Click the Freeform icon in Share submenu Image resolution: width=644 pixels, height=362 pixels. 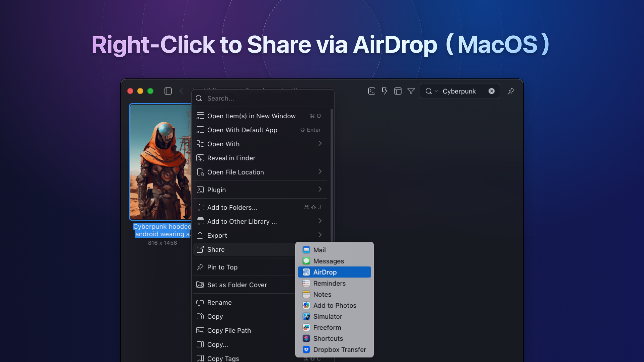click(306, 327)
